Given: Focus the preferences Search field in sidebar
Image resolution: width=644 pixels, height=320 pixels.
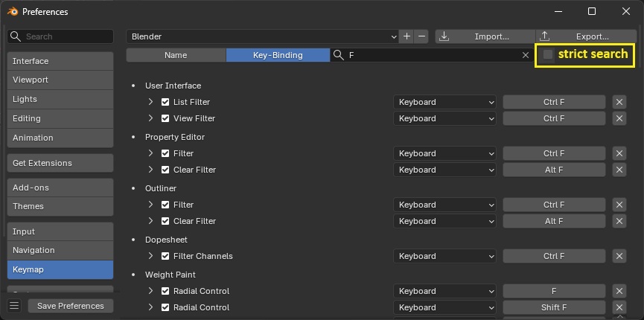Looking at the screenshot, I should 60,36.
